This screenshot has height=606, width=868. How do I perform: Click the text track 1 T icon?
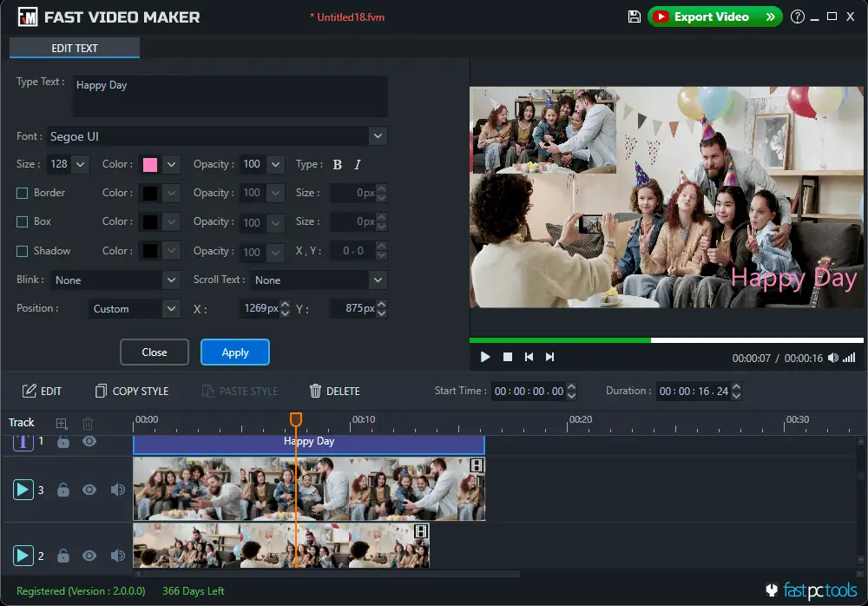[x=23, y=442]
